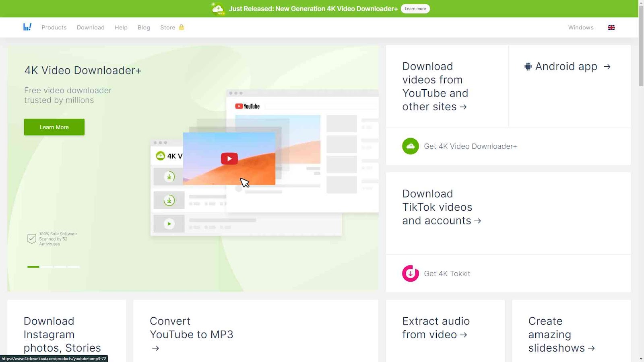The image size is (644, 362).
Task: Open Download videos from YouTube and other sites
Action: point(435,86)
